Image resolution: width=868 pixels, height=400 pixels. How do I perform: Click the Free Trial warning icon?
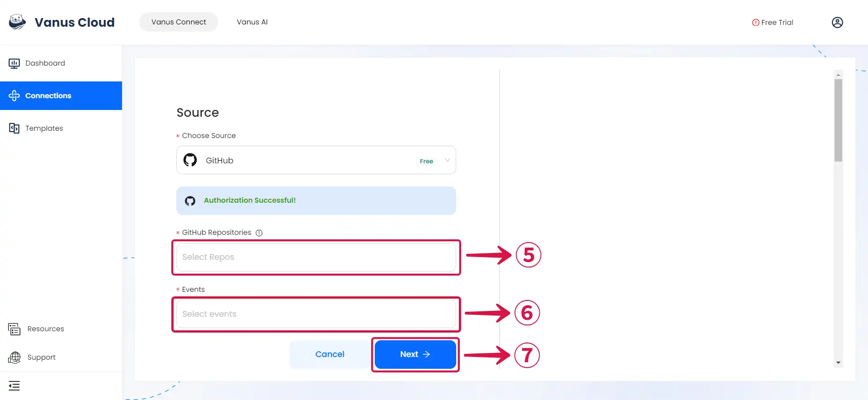(x=755, y=23)
